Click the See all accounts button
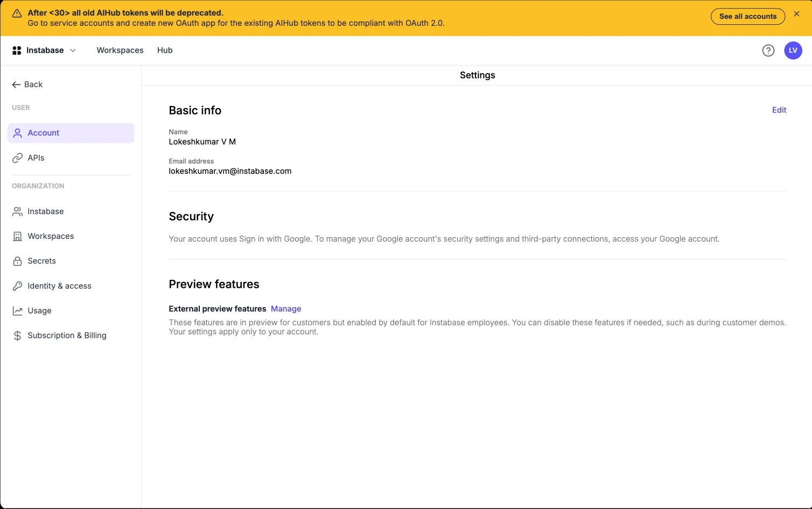The width and height of the screenshot is (812, 509). 748,16
